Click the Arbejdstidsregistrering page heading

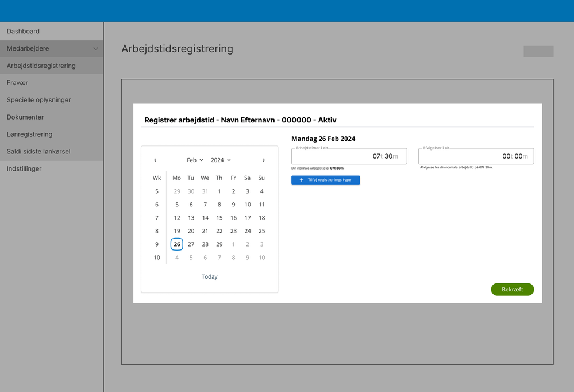tap(177, 49)
